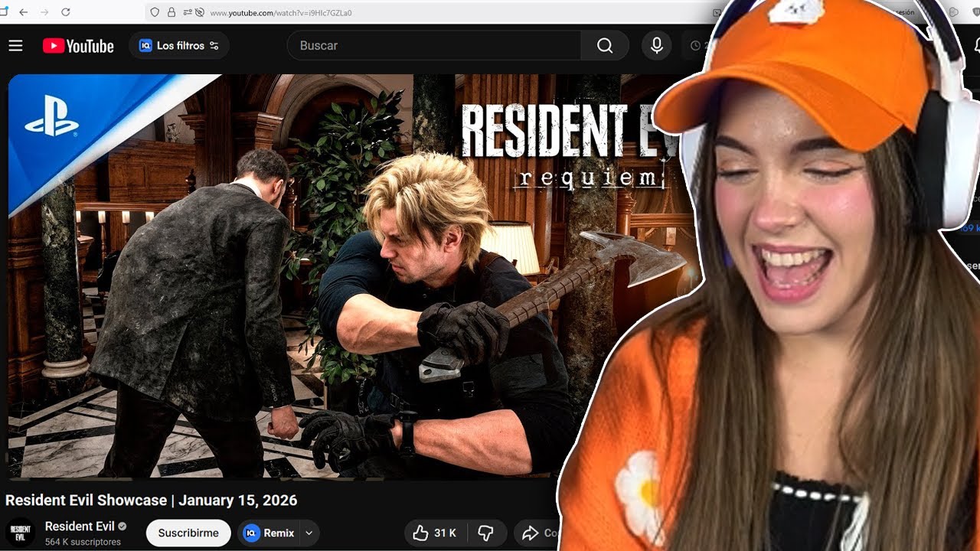Click the magnifier search button
This screenshot has height=551, width=980.
[x=605, y=46]
